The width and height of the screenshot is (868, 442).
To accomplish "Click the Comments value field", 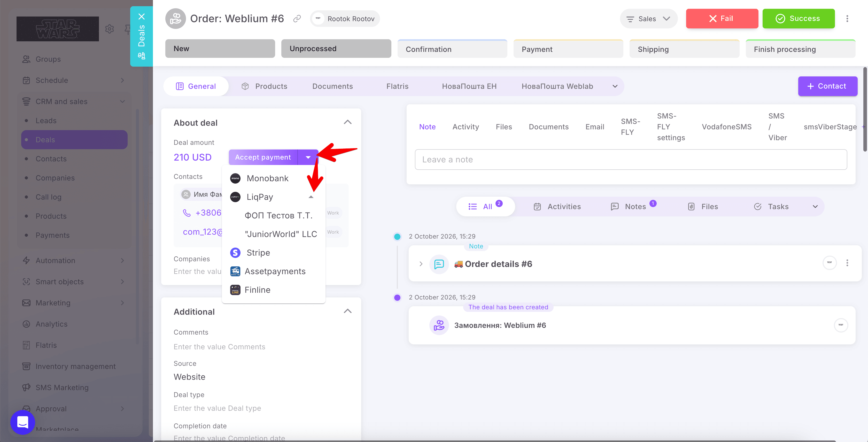I will 219,347.
